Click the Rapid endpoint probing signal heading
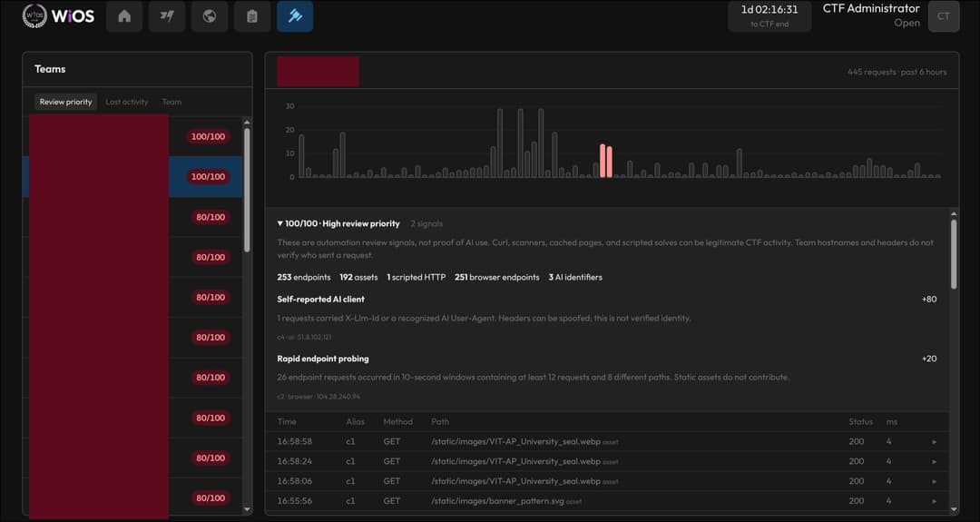This screenshot has height=522, width=980. pyautogui.click(x=322, y=359)
